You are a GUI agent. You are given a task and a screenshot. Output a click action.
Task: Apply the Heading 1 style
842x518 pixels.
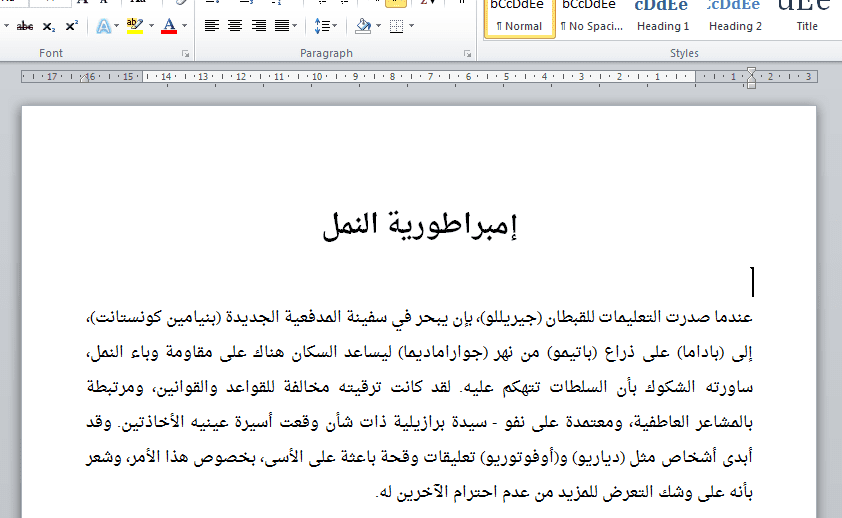click(x=663, y=18)
